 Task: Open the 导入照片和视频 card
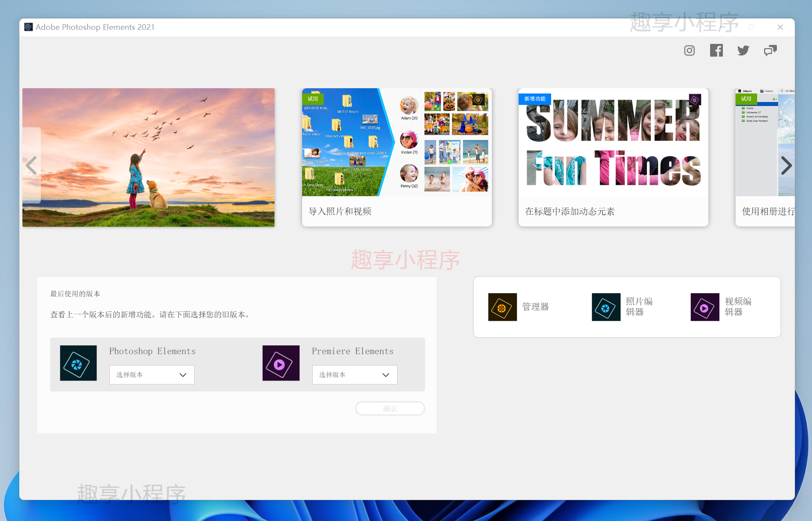pos(397,158)
